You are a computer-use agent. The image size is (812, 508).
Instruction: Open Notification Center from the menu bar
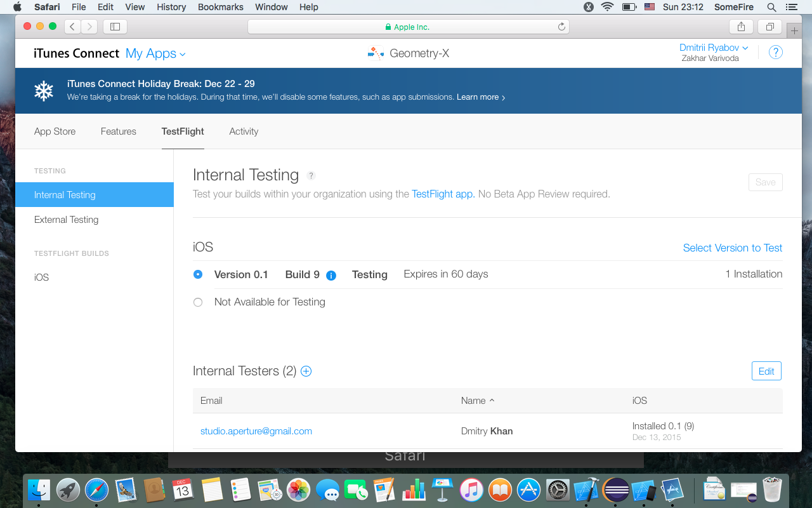pos(792,7)
